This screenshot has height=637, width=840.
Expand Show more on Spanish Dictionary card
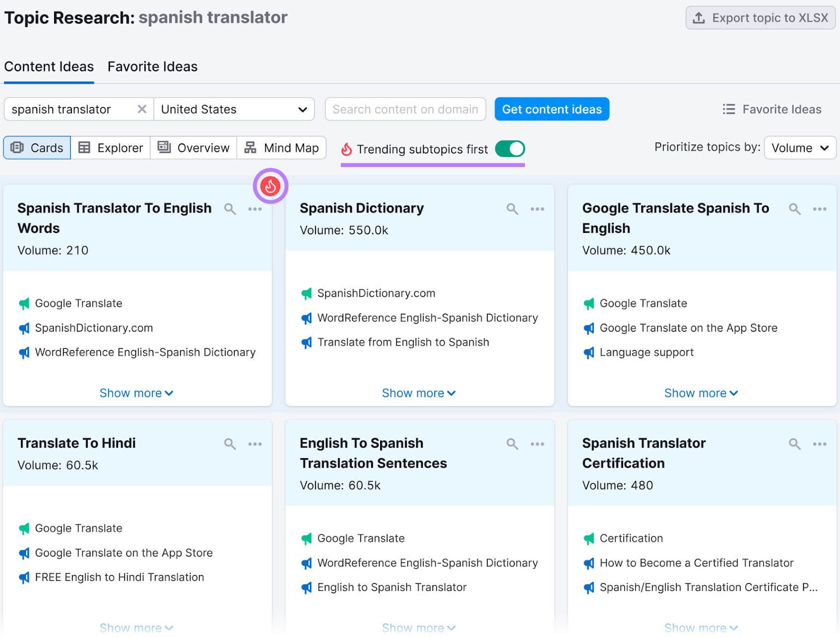418,393
